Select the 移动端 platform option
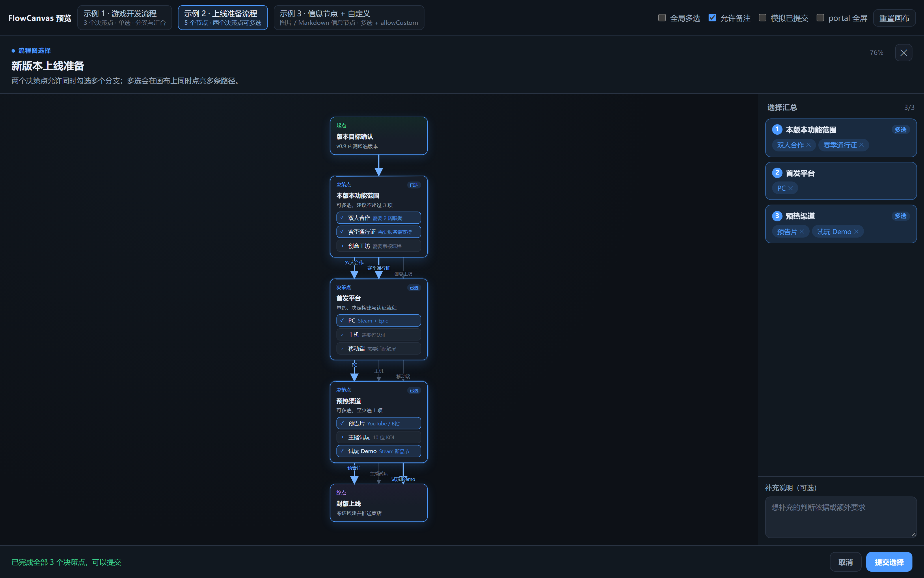924x578 pixels. coord(378,349)
